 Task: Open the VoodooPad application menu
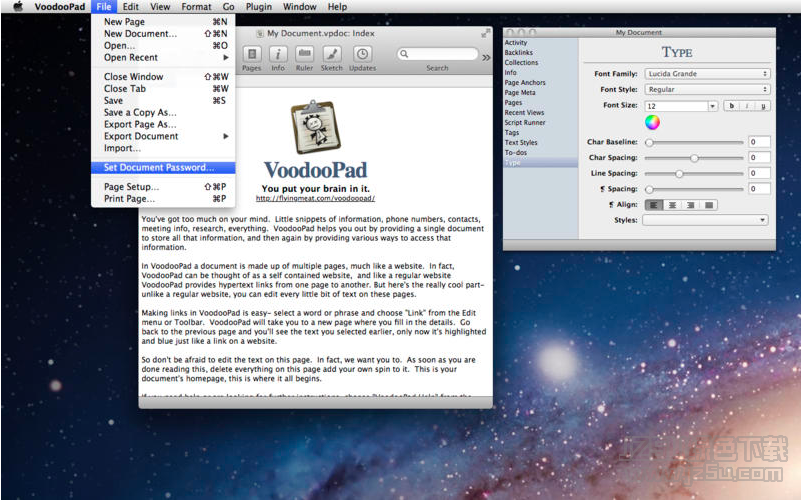(x=60, y=7)
